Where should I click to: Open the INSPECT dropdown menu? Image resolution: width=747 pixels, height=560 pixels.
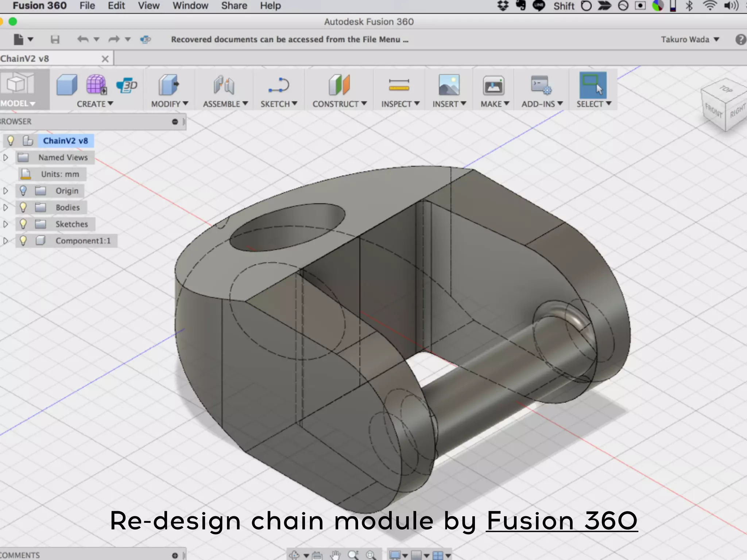(x=400, y=104)
